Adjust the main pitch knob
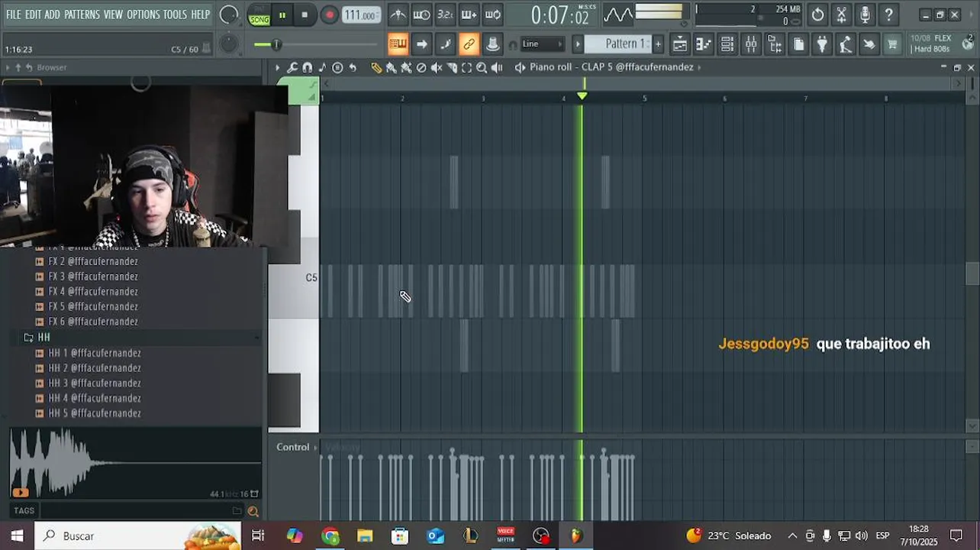The width and height of the screenshot is (980, 550). (x=228, y=44)
